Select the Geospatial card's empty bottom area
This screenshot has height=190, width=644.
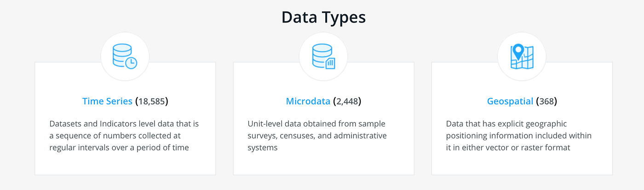[522, 164]
